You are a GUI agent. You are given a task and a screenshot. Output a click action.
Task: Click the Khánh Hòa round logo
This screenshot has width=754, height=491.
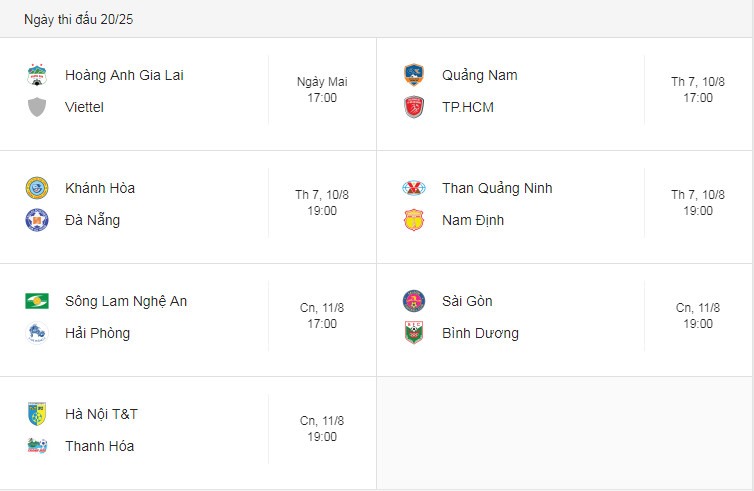37,188
